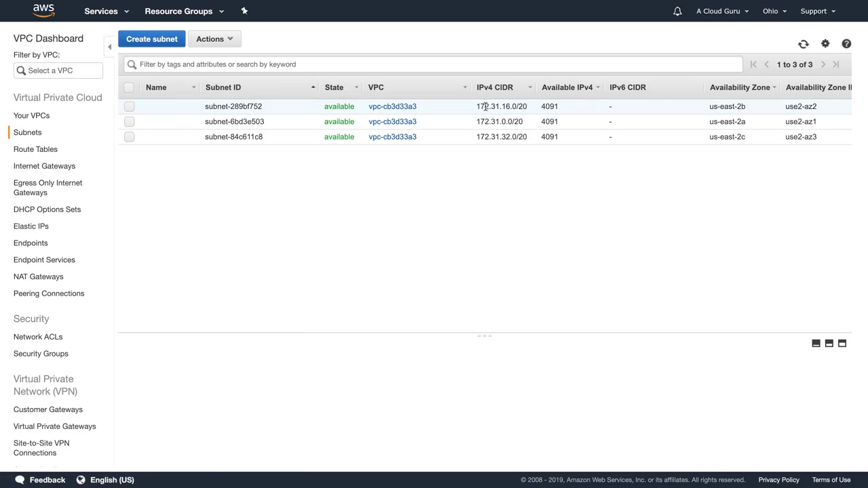Open Network ACLs in the sidebar

pyautogui.click(x=38, y=337)
